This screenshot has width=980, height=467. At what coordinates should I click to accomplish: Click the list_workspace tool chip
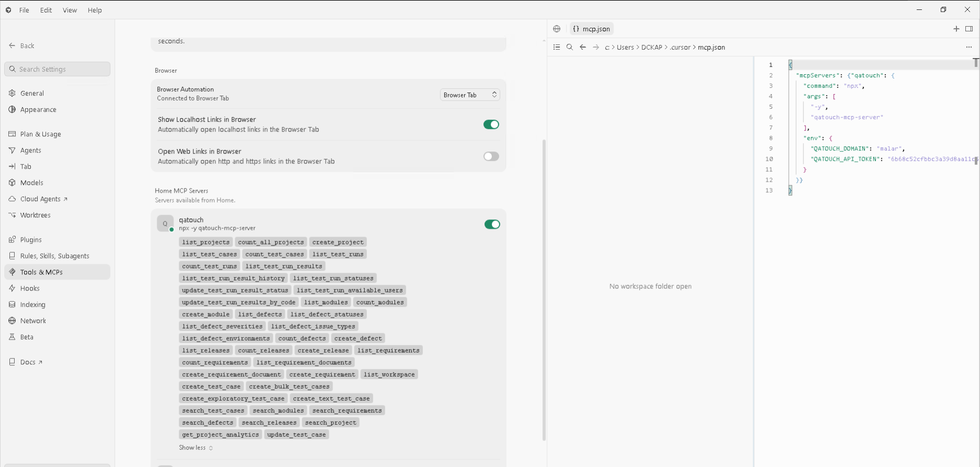[x=389, y=374]
